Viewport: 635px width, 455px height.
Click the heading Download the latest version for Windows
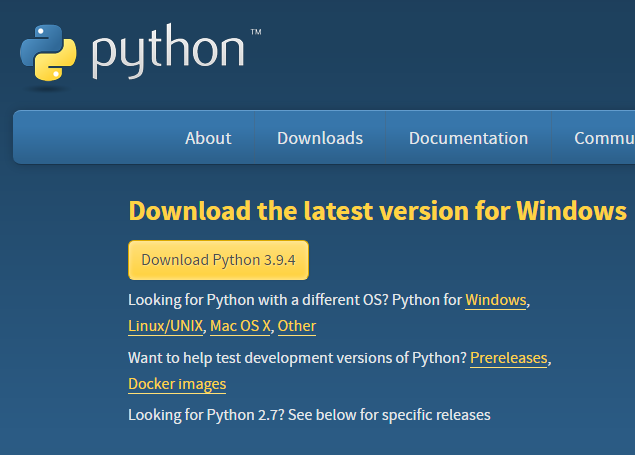[377, 211]
